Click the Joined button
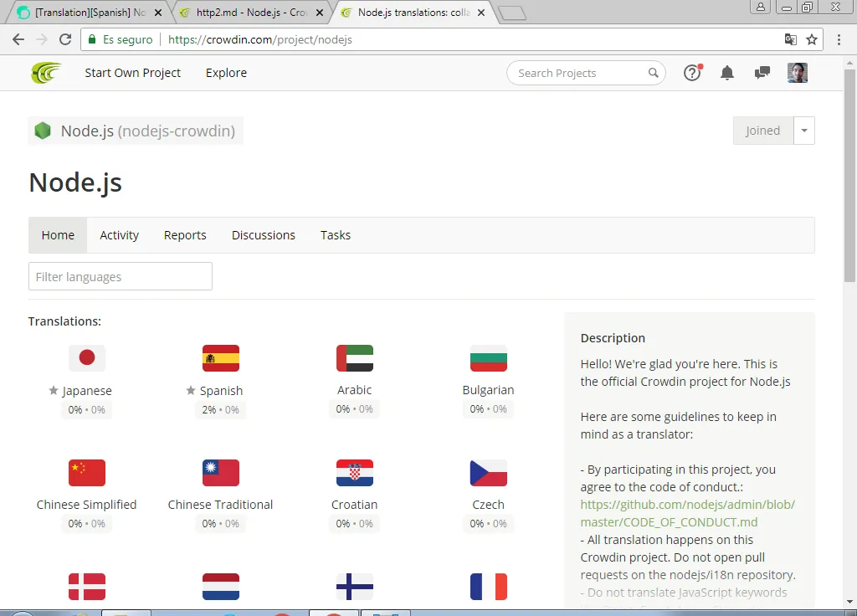 pos(763,131)
